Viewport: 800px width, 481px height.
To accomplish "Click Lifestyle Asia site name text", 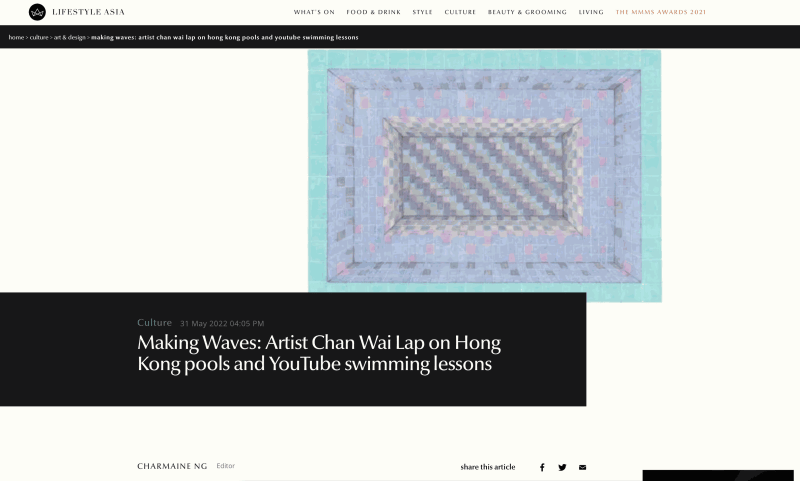I will click(88, 12).
